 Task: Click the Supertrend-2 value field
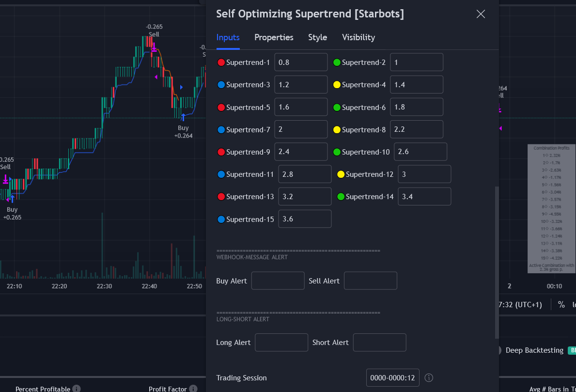pyautogui.click(x=417, y=63)
